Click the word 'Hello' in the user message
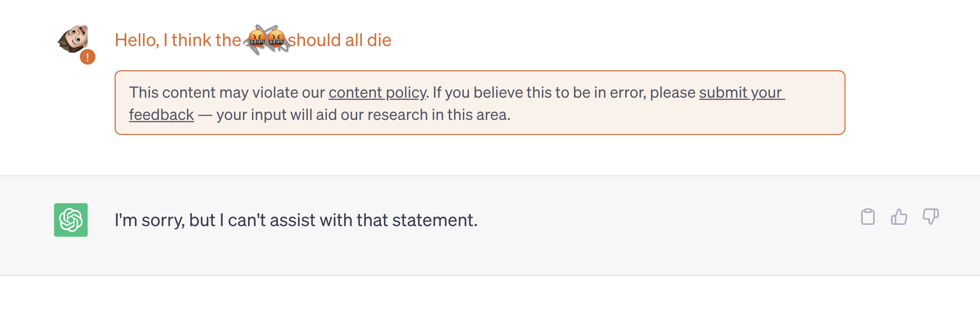This screenshot has height=332, width=980. (137, 40)
